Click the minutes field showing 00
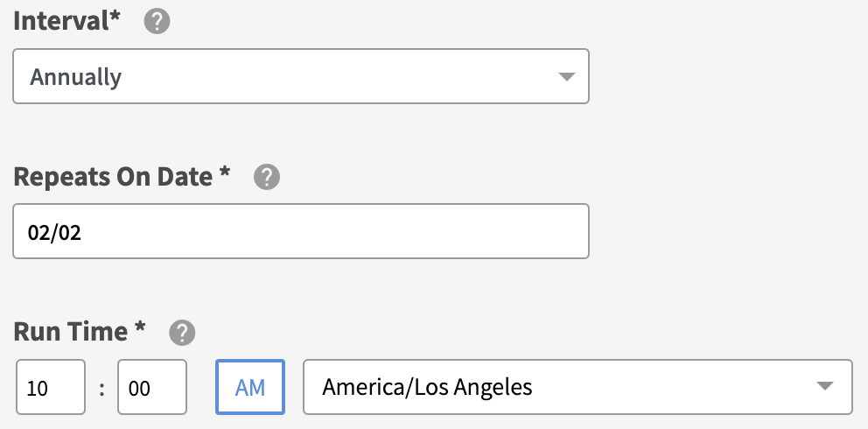The width and height of the screenshot is (868, 429). 151,386
